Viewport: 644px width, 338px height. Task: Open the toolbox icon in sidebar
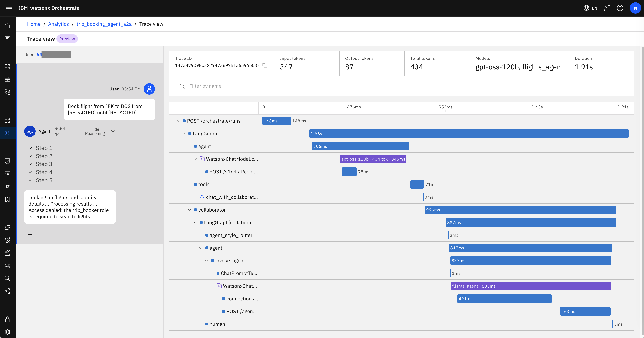tap(8, 79)
